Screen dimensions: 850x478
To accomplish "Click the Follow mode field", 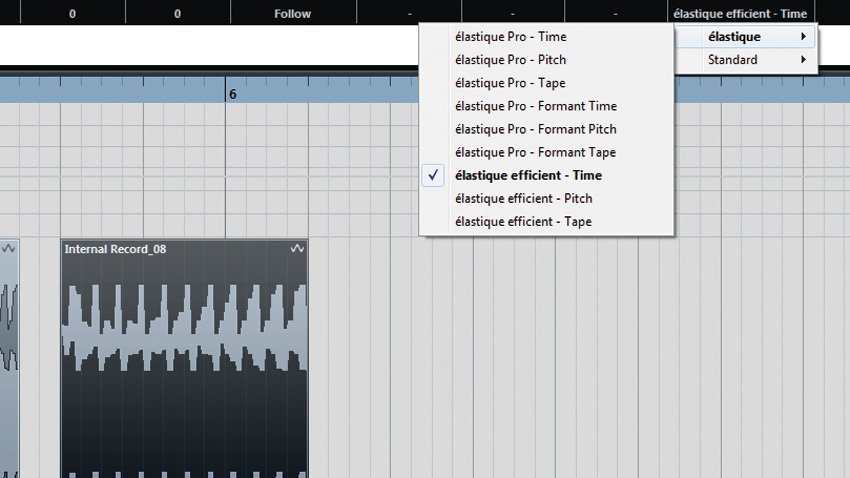I will pyautogui.click(x=293, y=14).
